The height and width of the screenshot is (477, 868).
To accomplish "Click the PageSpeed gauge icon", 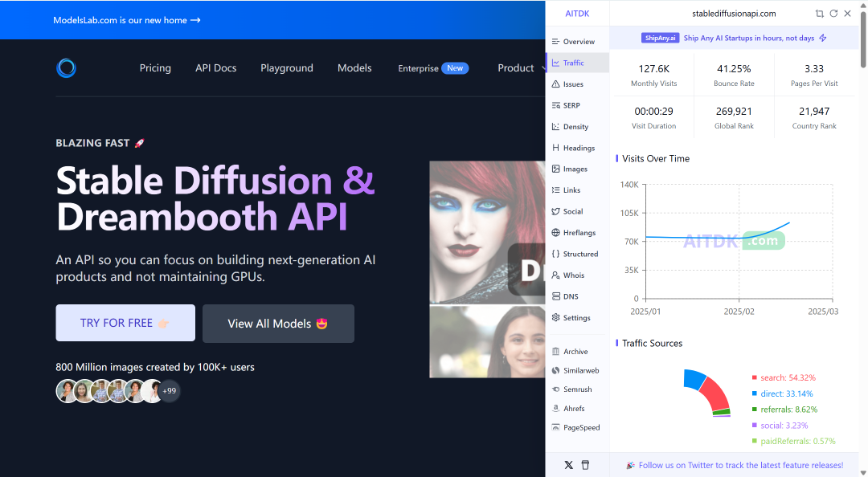I will [x=556, y=427].
